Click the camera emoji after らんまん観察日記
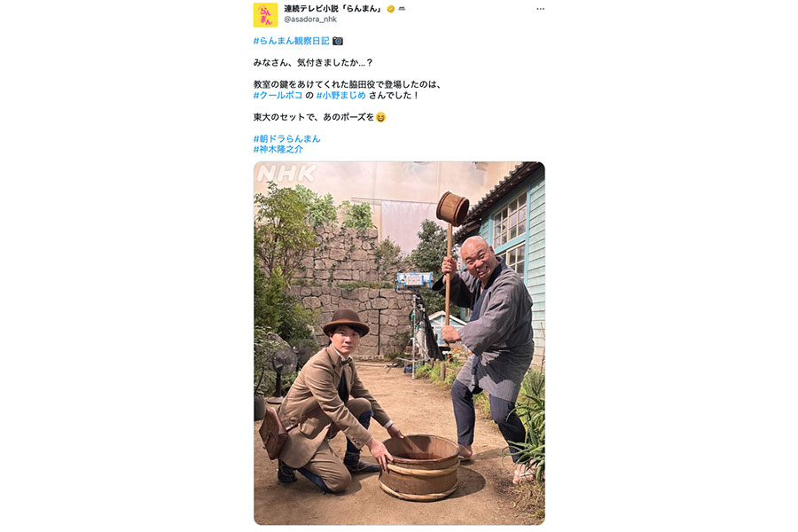Image resolution: width=798 pixels, height=532 pixels. [338, 41]
